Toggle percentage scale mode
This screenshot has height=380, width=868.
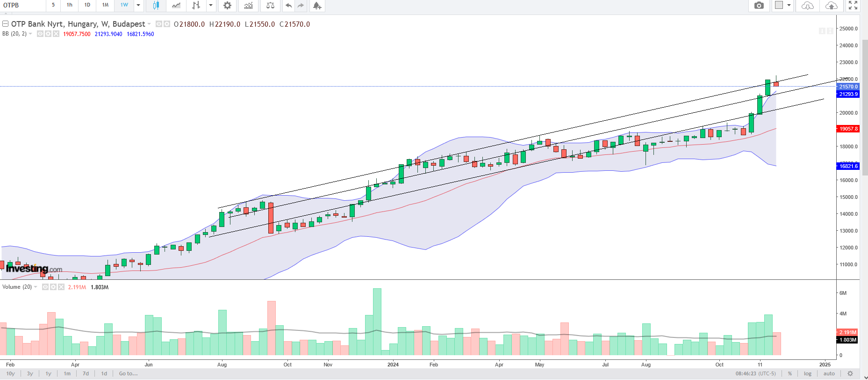(790, 373)
